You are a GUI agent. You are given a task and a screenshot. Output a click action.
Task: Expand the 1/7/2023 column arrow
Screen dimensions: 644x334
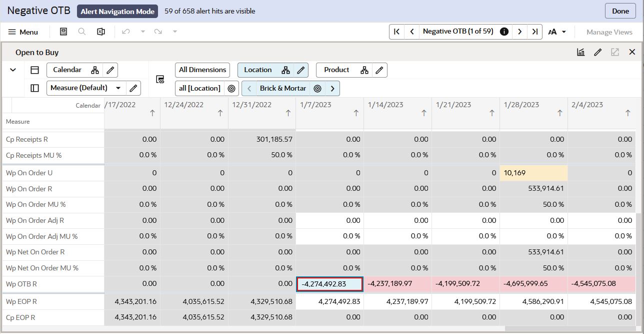tap(356, 114)
